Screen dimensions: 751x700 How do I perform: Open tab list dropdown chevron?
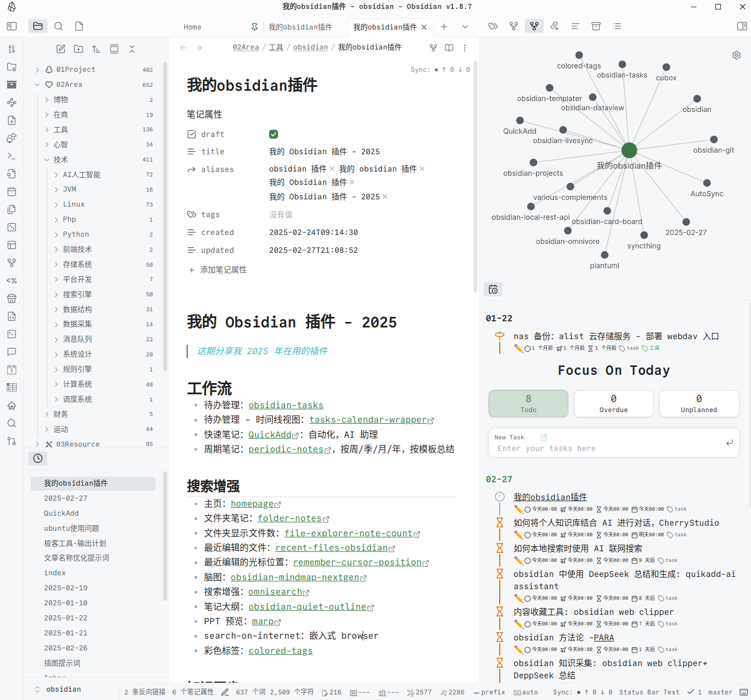tap(465, 27)
